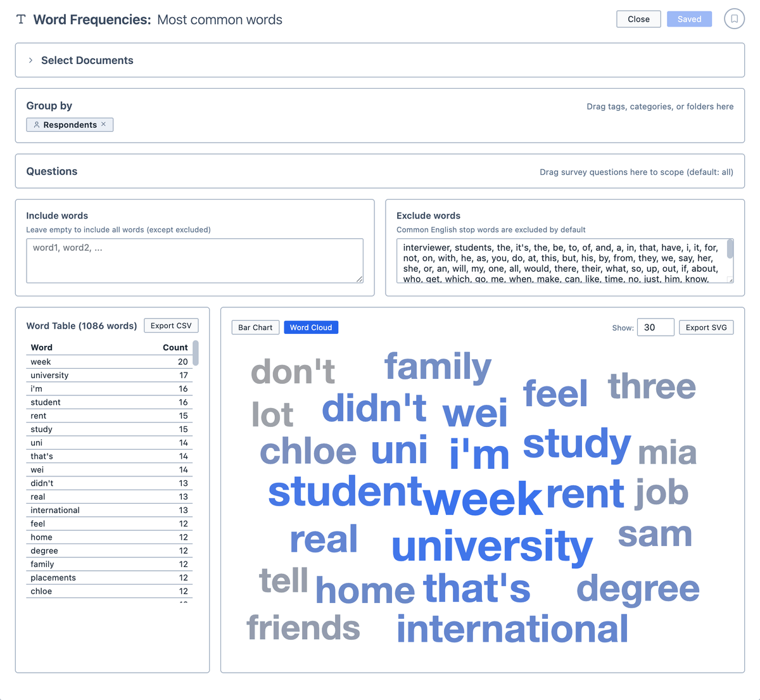Select the 'week' row in word table
Image resolution: width=760 pixels, height=700 pixels.
click(x=109, y=362)
